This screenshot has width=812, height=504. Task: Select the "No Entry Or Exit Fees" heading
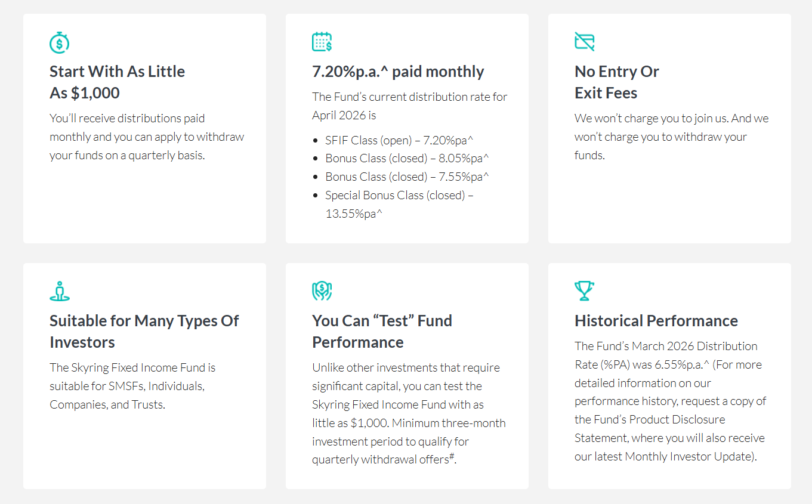[x=616, y=82]
